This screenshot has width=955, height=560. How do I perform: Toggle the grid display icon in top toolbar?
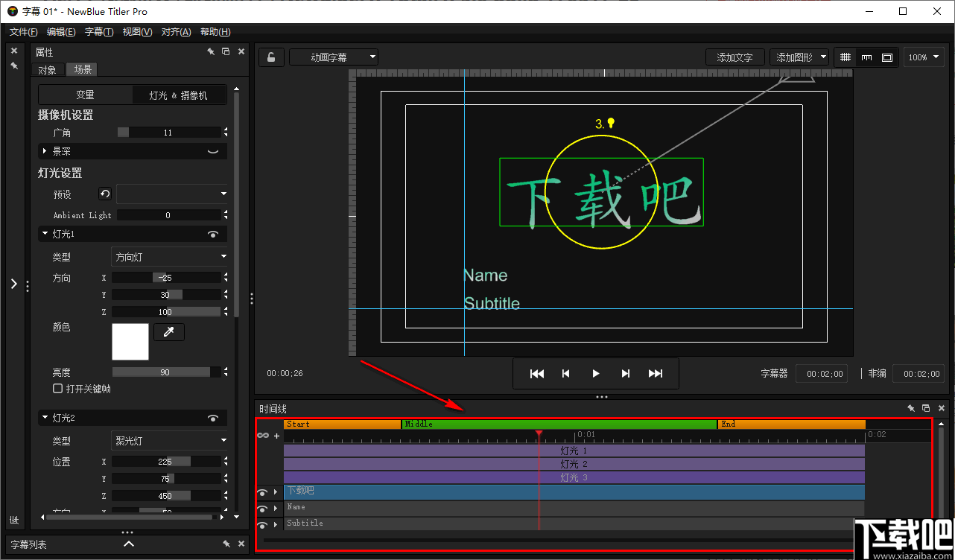pos(845,57)
